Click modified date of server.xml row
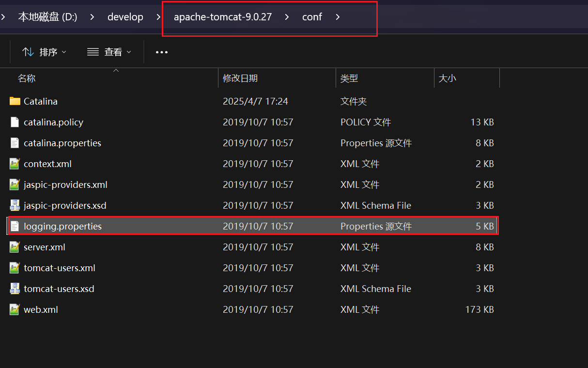 tap(258, 247)
